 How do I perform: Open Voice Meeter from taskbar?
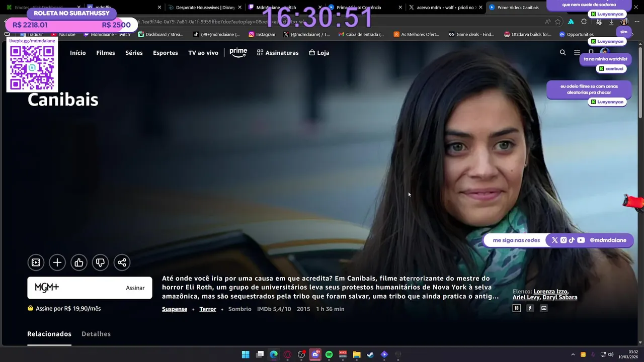tap(343, 354)
